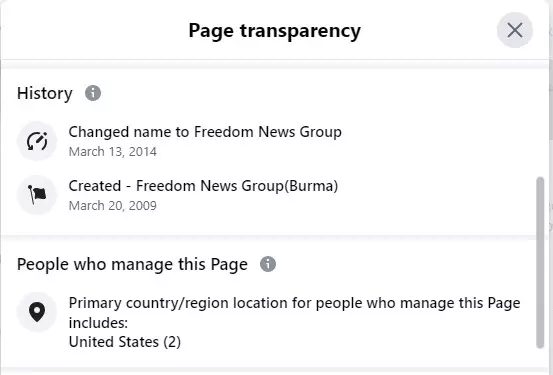Click the March 13, 2014 date
The image size is (553, 375).
tap(113, 152)
